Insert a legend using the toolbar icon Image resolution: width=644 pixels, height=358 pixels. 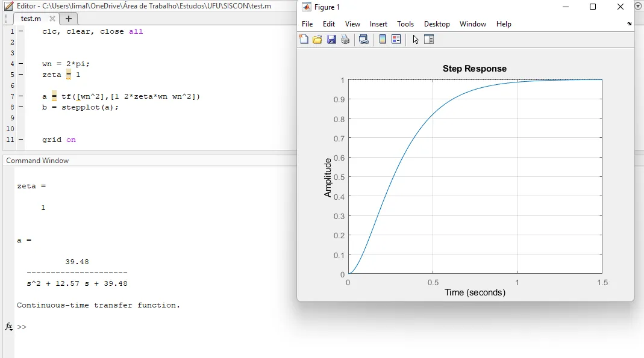tap(396, 40)
